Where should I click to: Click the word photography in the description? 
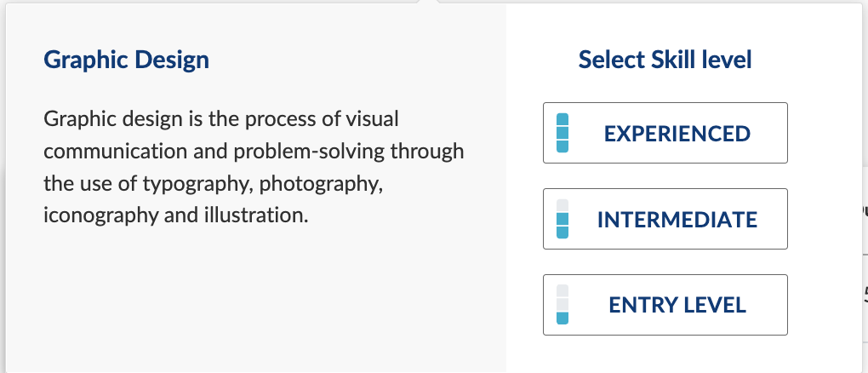click(321, 183)
